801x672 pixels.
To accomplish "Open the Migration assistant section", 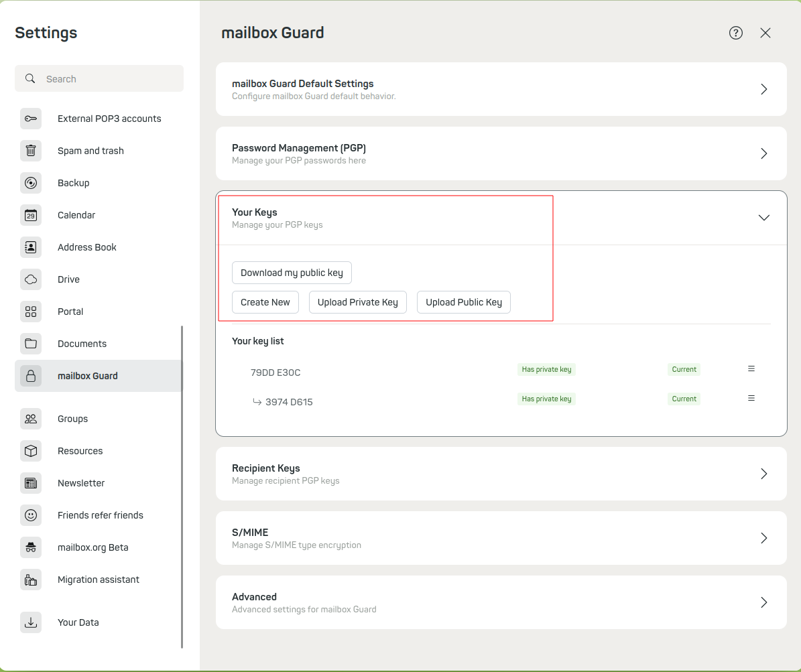I will point(98,580).
